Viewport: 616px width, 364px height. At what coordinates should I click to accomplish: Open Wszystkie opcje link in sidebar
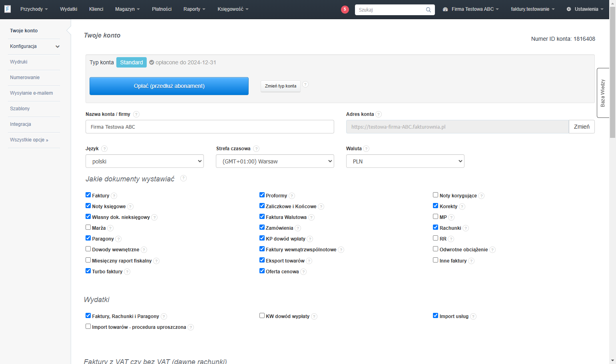(x=29, y=140)
